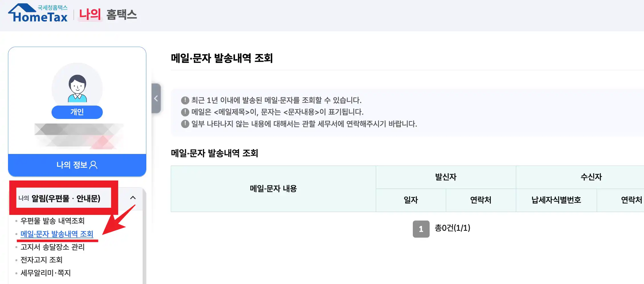Click the 개인 badge above the profile name
The image size is (644, 284).
(x=77, y=112)
